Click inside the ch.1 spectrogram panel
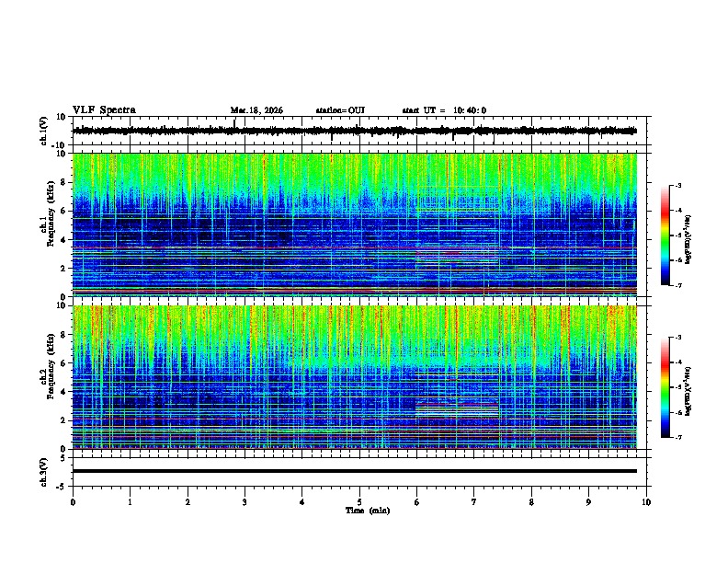Screen dimensions: 728x563 pyautogui.click(x=355, y=224)
